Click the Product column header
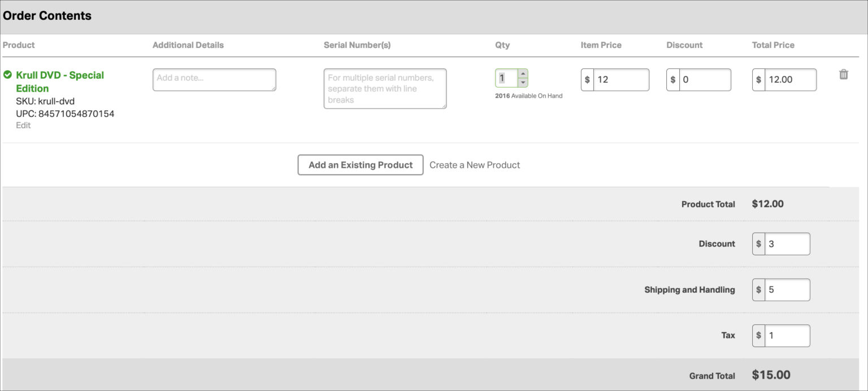Image resolution: width=868 pixels, height=391 pixels. [18, 45]
